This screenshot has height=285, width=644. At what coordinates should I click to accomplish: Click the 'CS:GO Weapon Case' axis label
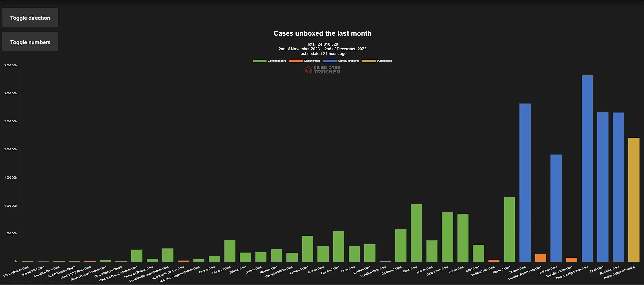[16, 271]
